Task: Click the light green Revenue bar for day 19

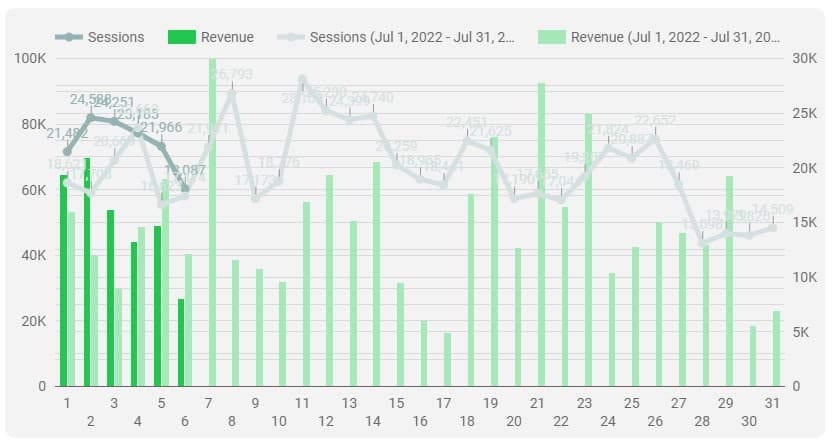Action: [x=495, y=262]
